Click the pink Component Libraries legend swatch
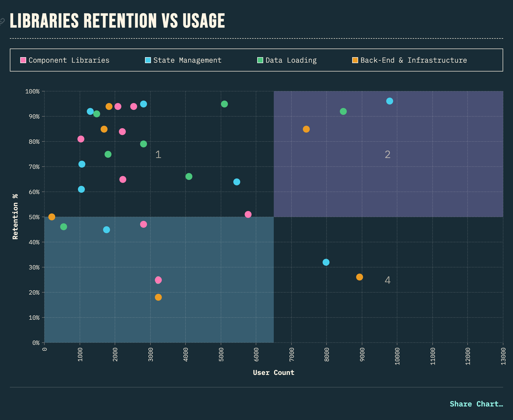 [23, 60]
